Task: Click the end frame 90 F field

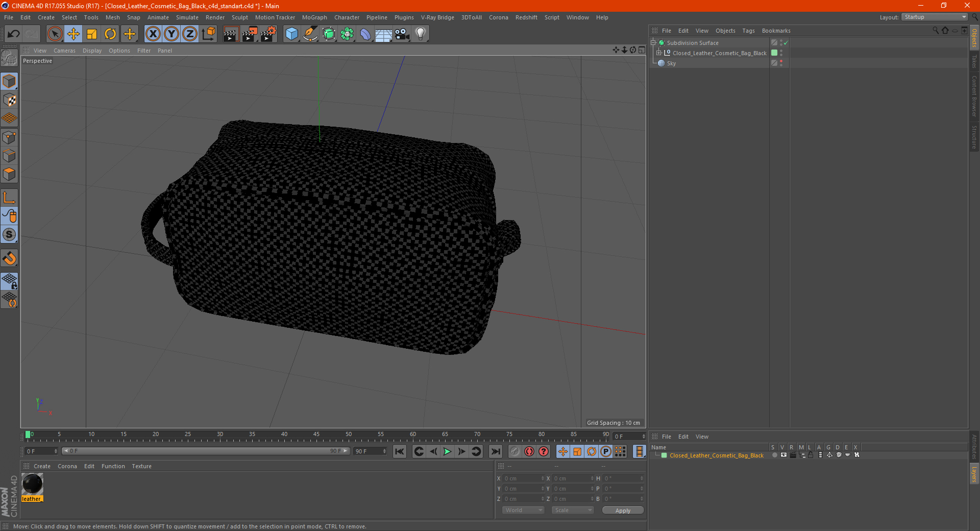Action: click(371, 451)
